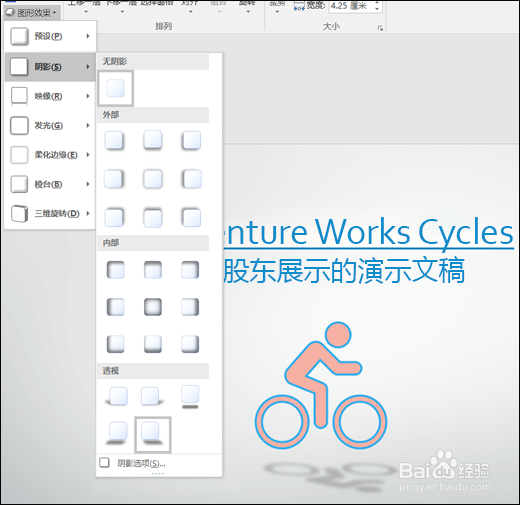Viewport: 520px width, 505px height.
Task: Pick first perspective shadow in 透视 row two
Action: click(117, 433)
